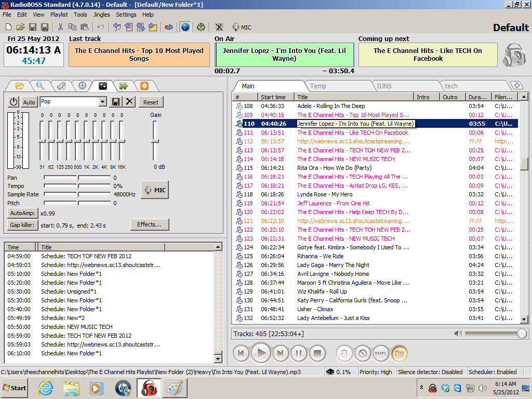Toggle the Gap killer button

pyautogui.click(x=22, y=225)
